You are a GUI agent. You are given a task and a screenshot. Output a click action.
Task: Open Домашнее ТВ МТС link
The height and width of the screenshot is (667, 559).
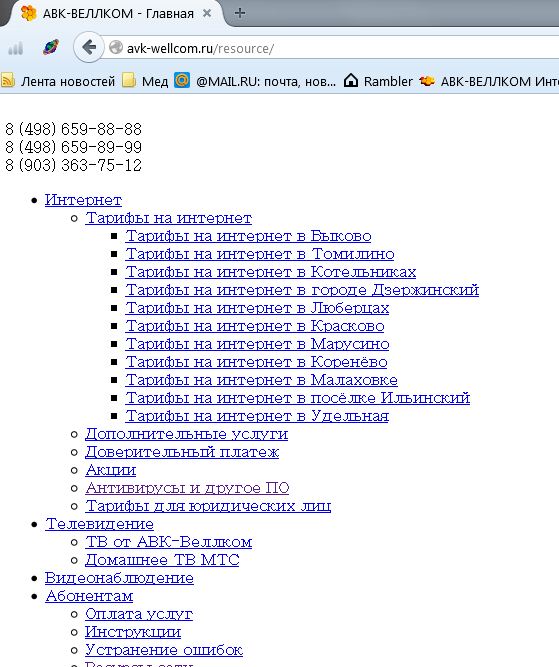click(x=162, y=560)
